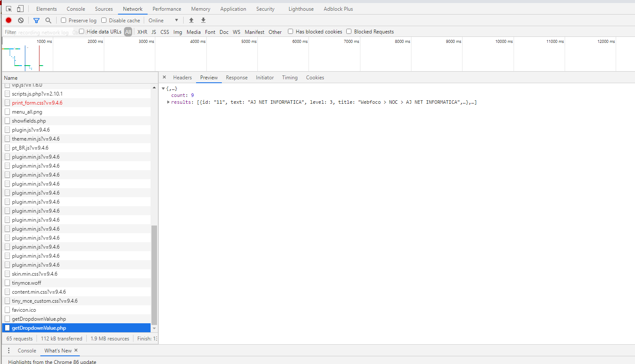This screenshot has height=364, width=635.
Task: Expand the results array in Preview
Action: (168, 102)
